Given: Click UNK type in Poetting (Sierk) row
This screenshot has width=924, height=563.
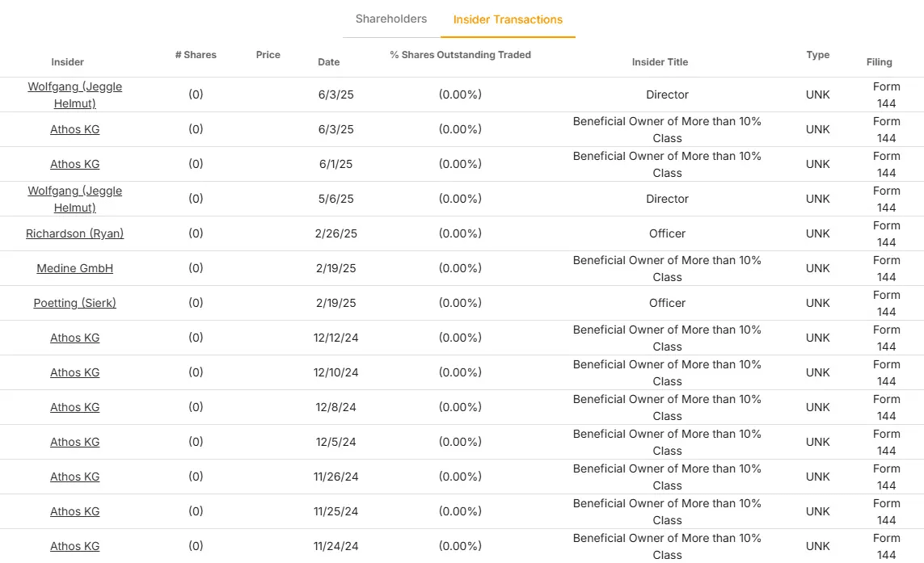Looking at the screenshot, I should click(x=818, y=303).
